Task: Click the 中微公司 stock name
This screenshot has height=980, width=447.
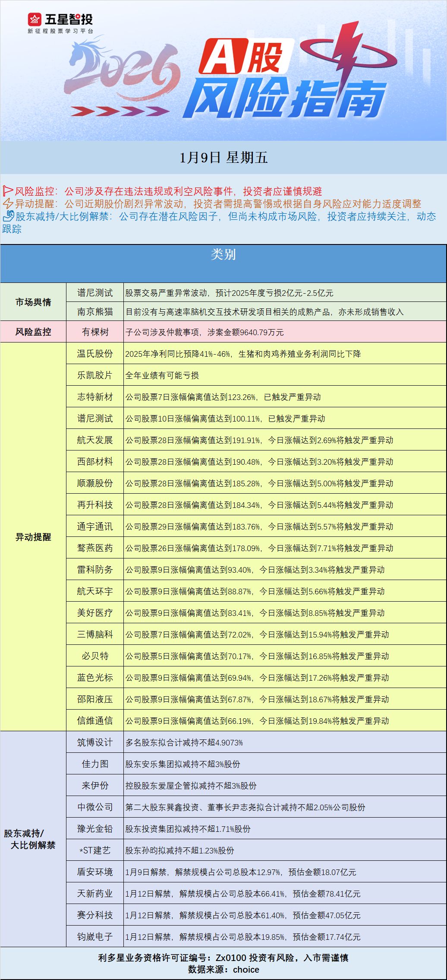Action: click(x=95, y=807)
